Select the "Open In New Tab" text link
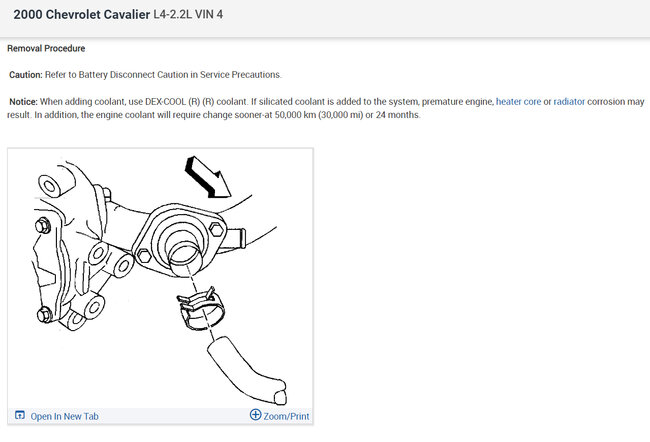The width and height of the screenshot is (650, 442). (x=64, y=416)
